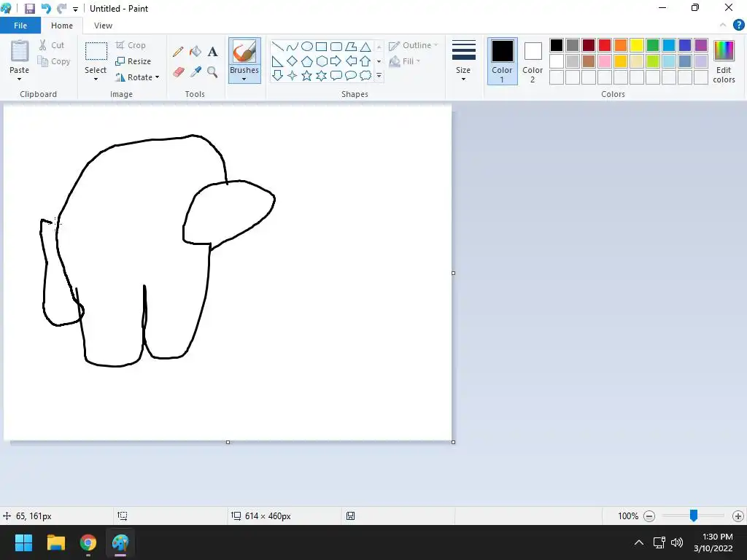Switch to the View tab

(x=103, y=26)
